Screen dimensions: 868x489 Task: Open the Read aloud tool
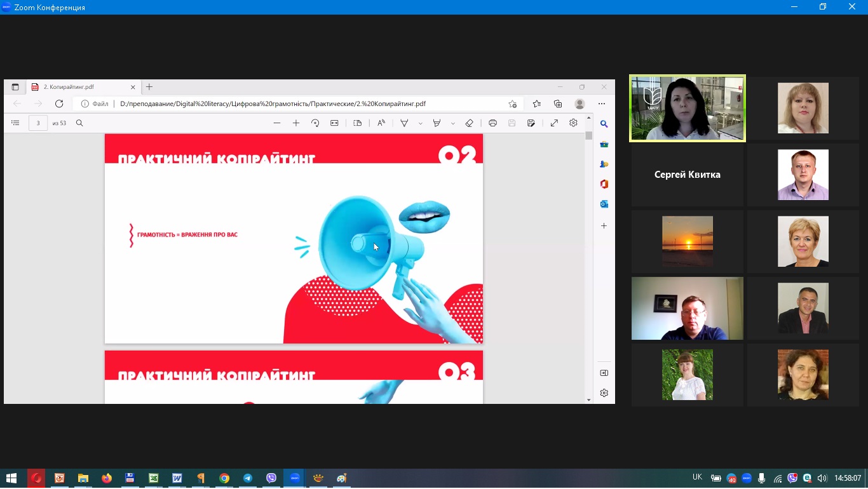point(381,123)
